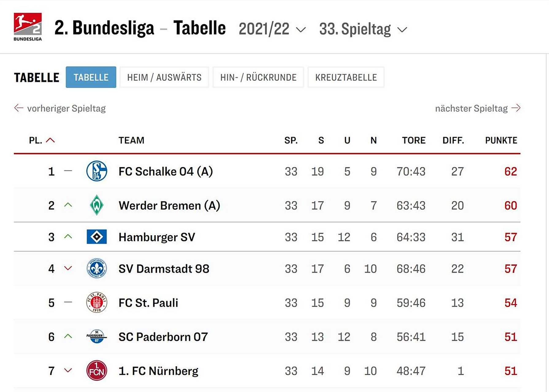
Task: Click the SC Paderborn 07 logo
Action: pos(97,337)
